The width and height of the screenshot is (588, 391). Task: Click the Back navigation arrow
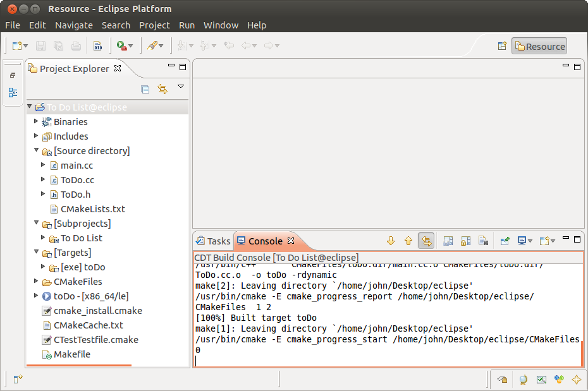point(246,45)
